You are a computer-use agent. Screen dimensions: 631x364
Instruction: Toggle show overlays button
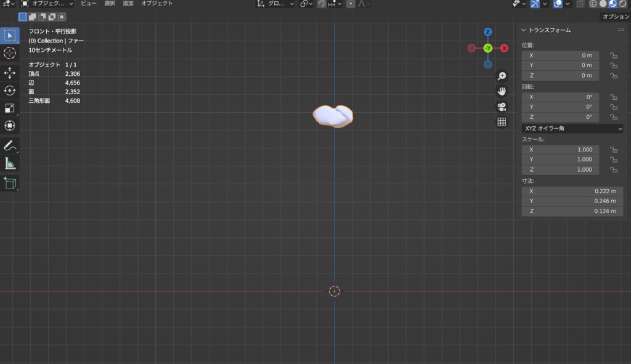pyautogui.click(x=557, y=4)
